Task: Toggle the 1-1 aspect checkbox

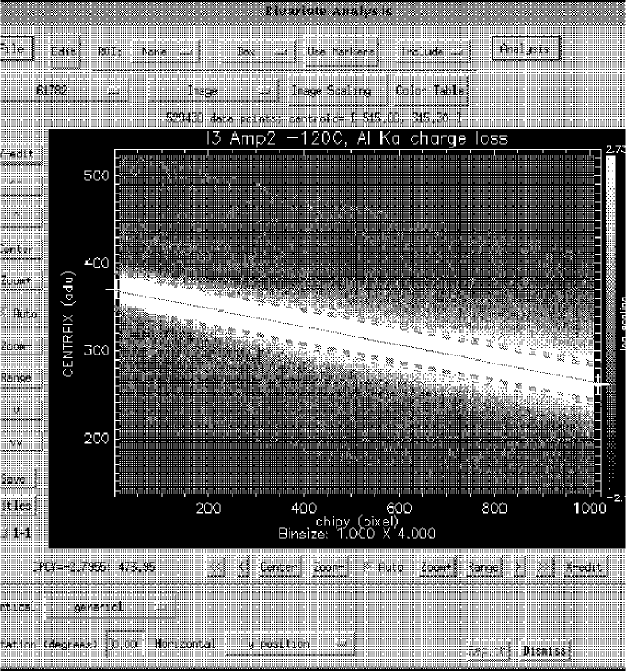Action: (x=5, y=534)
